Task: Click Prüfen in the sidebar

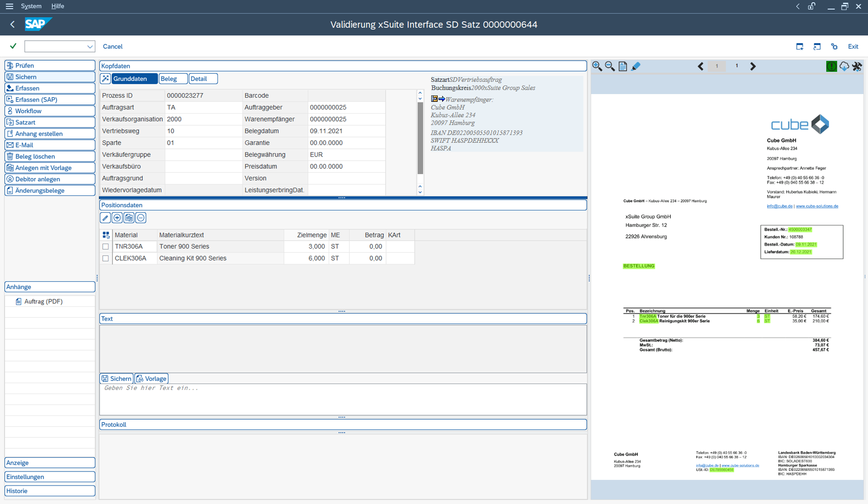Action: point(50,66)
